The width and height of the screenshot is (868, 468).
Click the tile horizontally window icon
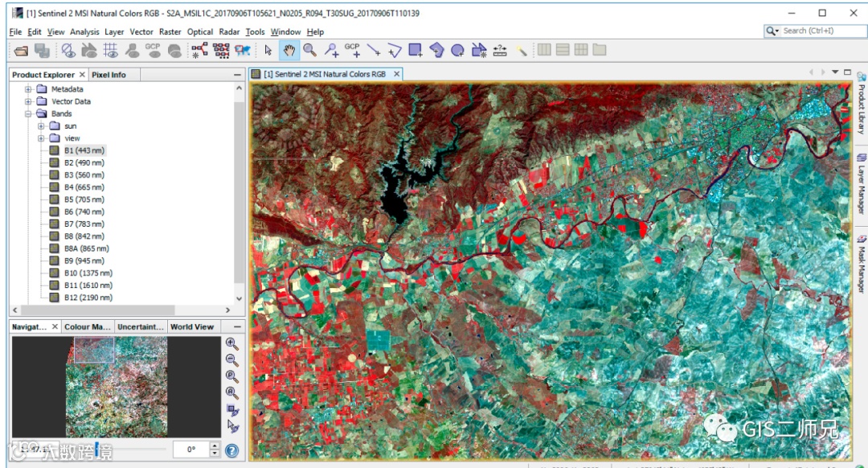pyautogui.click(x=545, y=50)
